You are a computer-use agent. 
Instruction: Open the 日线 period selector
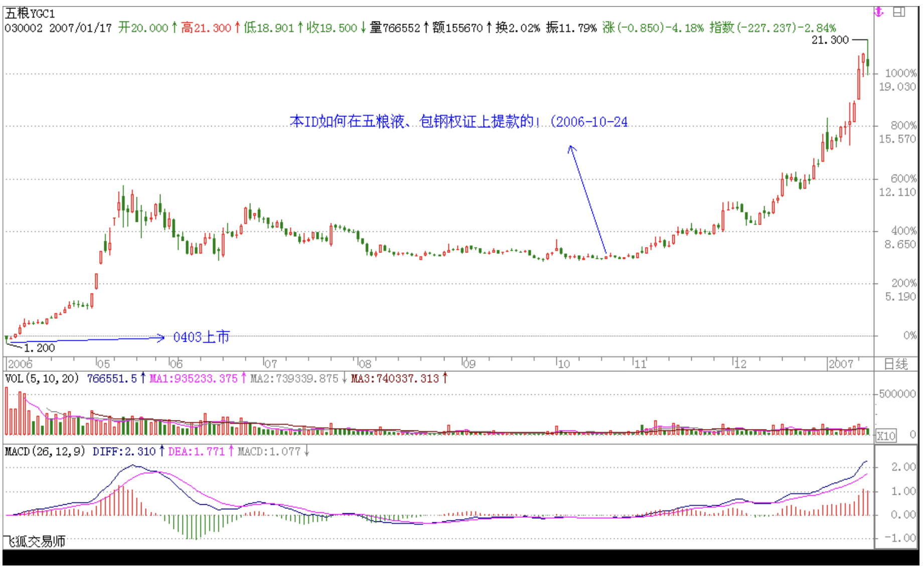click(895, 364)
